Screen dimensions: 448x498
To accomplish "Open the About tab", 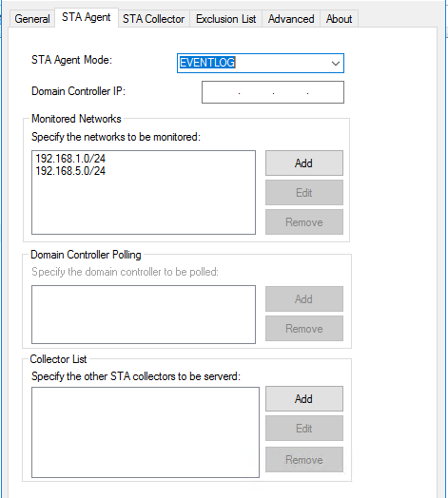I will click(x=339, y=19).
